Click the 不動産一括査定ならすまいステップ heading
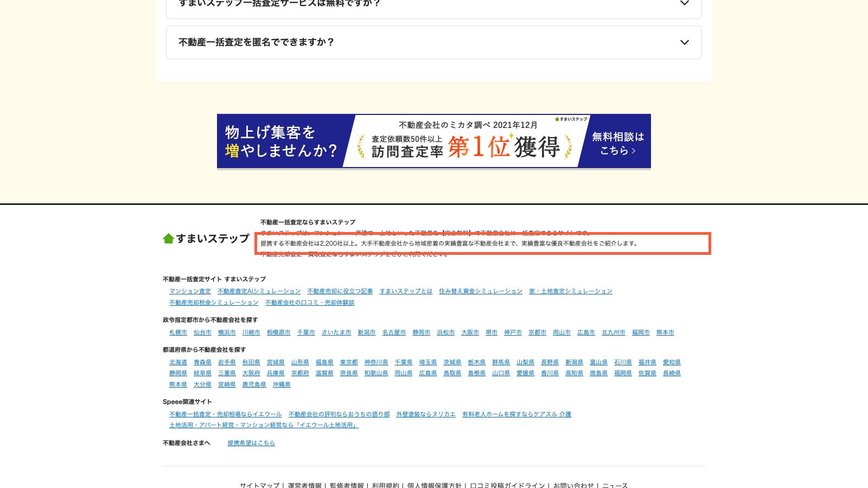 (308, 222)
